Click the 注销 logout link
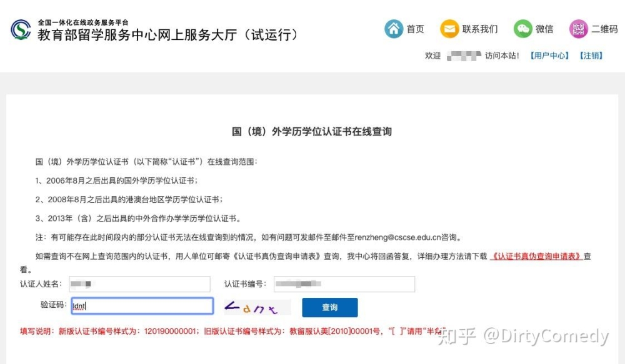Screen dimensions: 625x364 [591, 56]
